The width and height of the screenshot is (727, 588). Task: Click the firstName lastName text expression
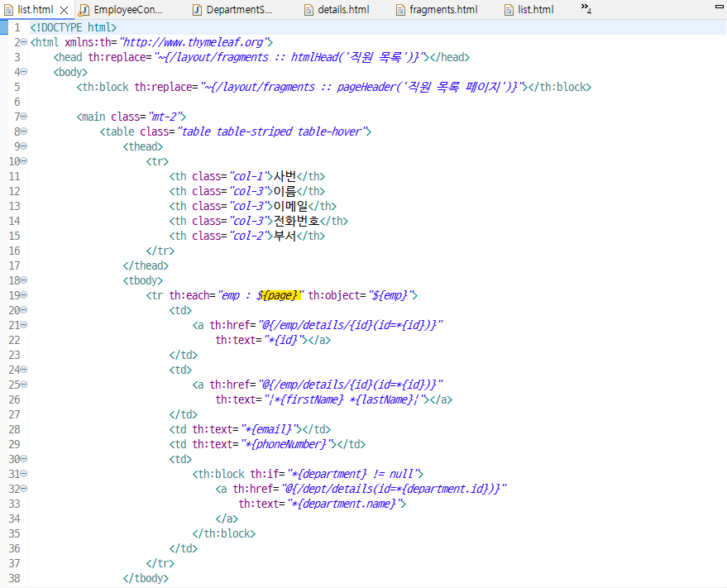point(344,399)
